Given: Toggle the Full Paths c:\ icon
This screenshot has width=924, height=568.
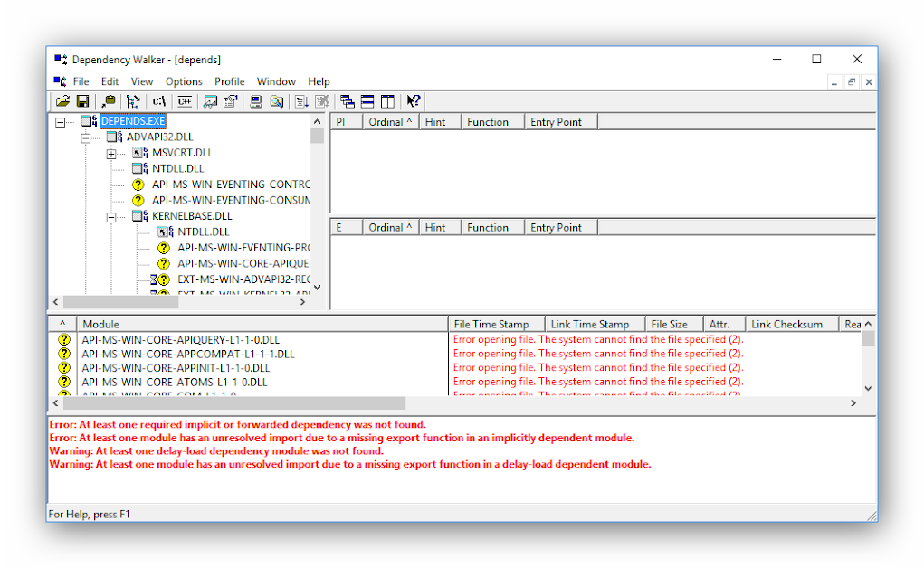Looking at the screenshot, I should tap(159, 101).
